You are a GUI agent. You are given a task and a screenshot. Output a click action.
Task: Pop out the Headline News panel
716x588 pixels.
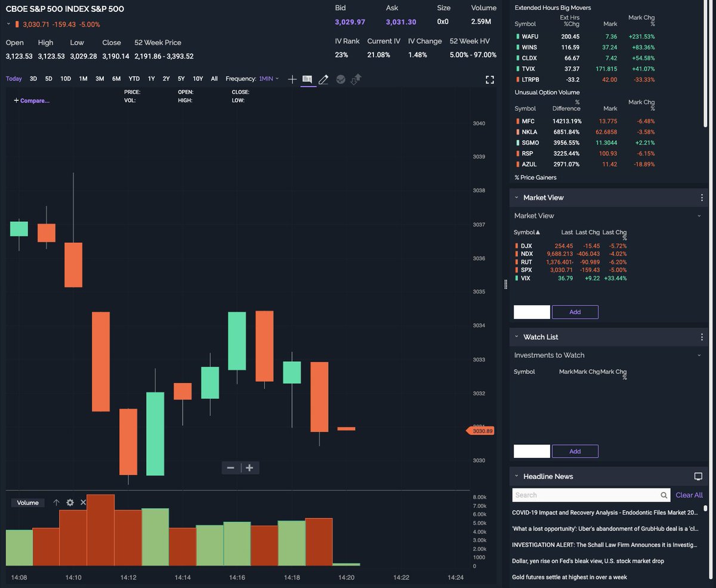pos(698,476)
